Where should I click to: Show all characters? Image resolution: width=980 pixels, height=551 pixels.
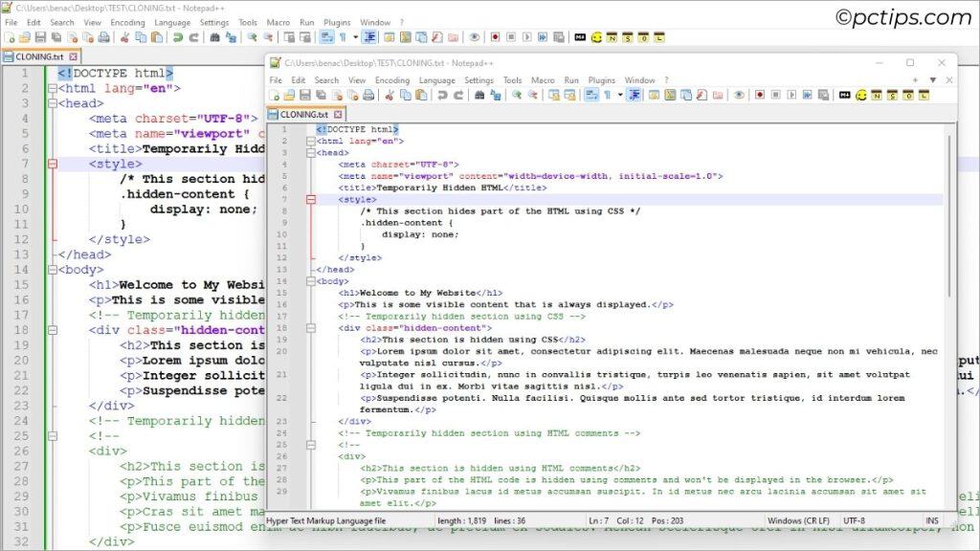click(342, 38)
